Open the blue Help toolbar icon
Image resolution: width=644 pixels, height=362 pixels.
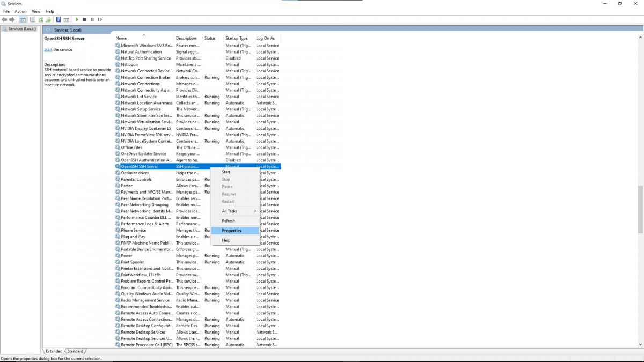click(58, 20)
